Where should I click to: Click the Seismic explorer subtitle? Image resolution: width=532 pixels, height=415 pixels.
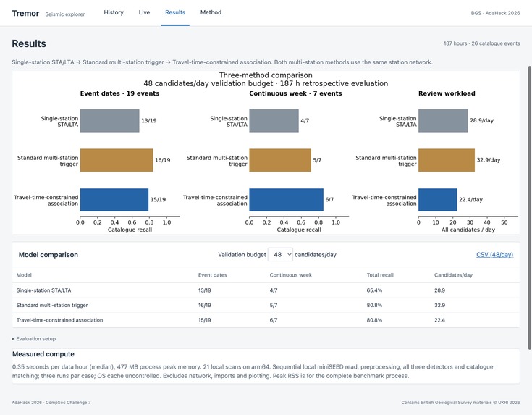[x=65, y=14]
